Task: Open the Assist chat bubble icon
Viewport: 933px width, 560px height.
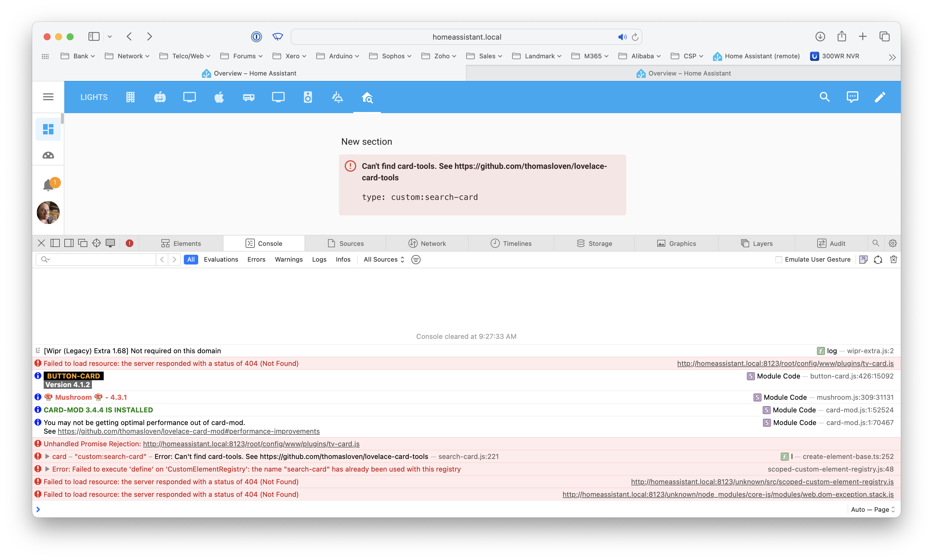Action: [852, 97]
